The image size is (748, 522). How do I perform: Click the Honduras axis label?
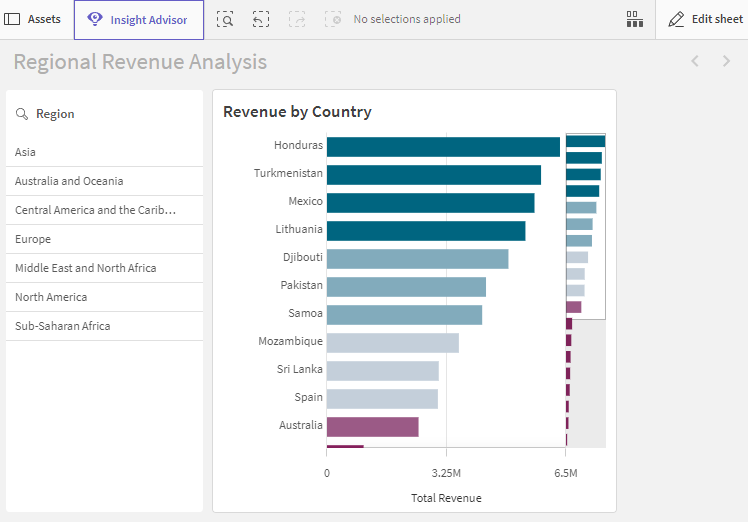[x=298, y=145]
